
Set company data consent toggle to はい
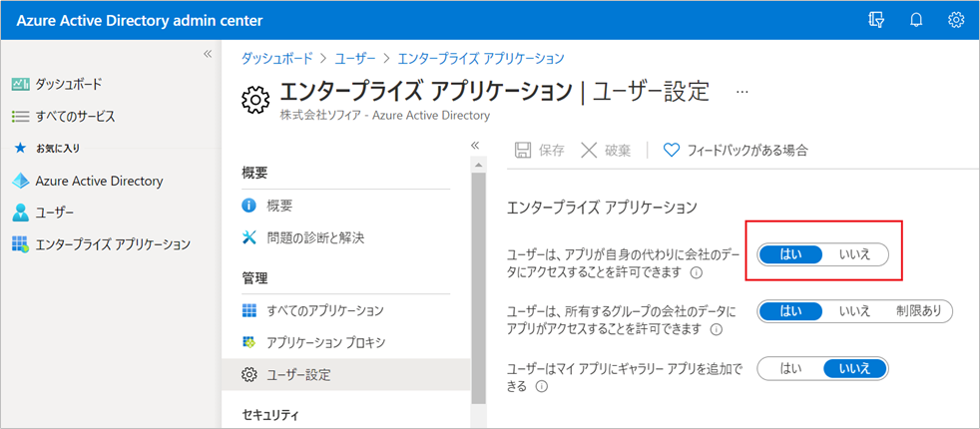click(x=790, y=254)
